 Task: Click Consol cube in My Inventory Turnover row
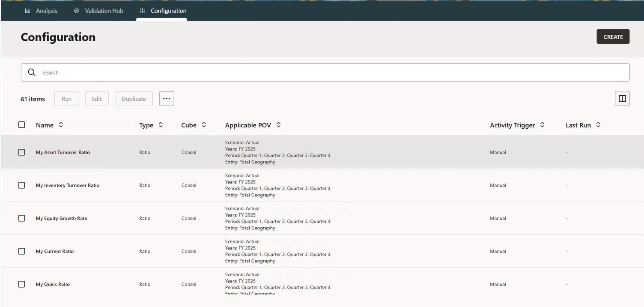[189, 185]
